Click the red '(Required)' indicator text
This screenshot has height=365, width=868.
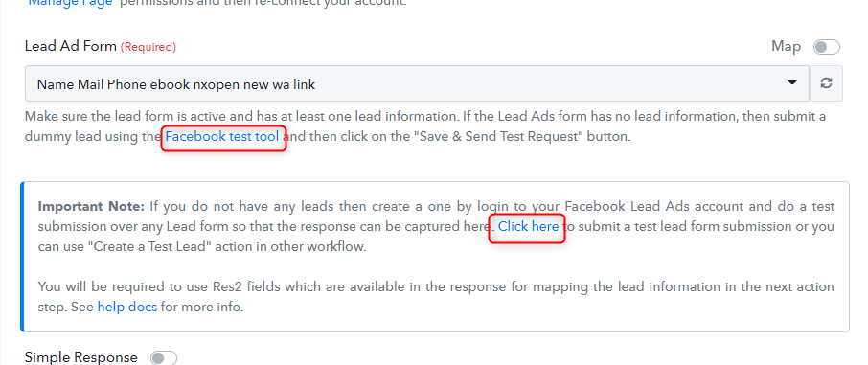148,47
